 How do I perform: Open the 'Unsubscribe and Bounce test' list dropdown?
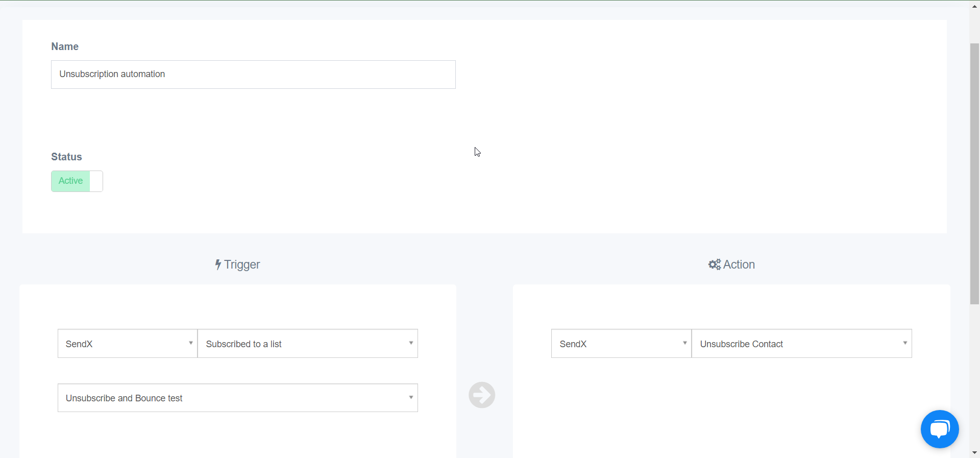(x=238, y=398)
